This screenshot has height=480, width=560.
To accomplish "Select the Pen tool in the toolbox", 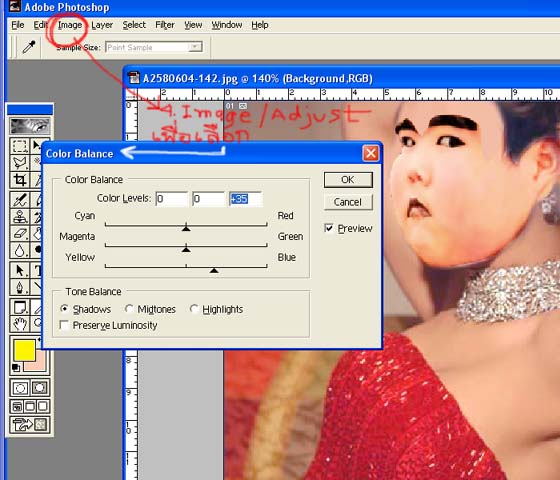I will (20, 287).
